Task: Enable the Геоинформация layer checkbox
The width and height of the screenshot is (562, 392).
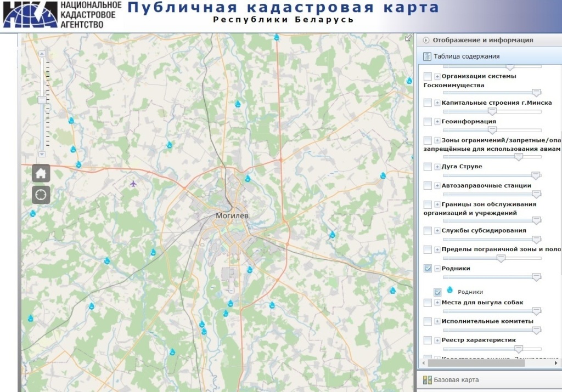Action: 428,122
